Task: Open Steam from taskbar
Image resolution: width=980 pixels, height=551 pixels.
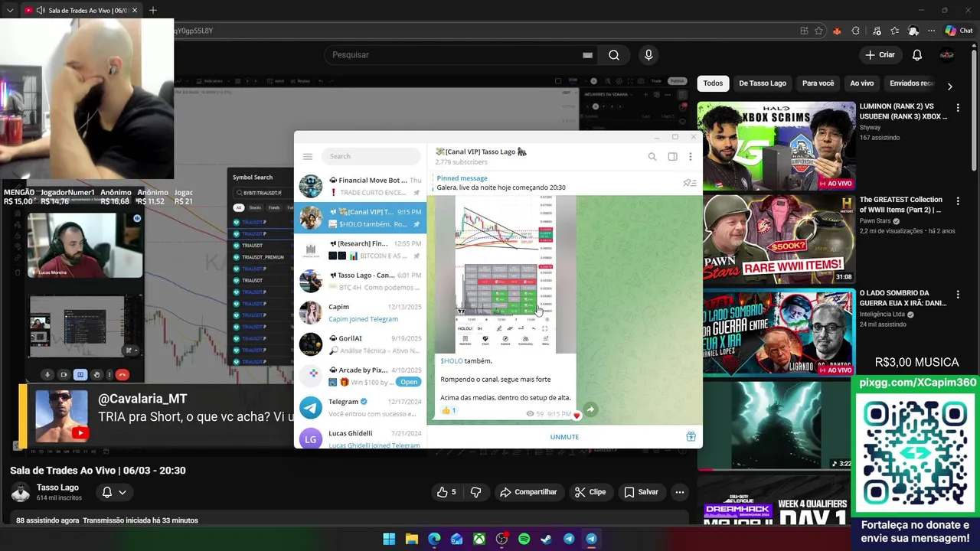Action: [546, 539]
